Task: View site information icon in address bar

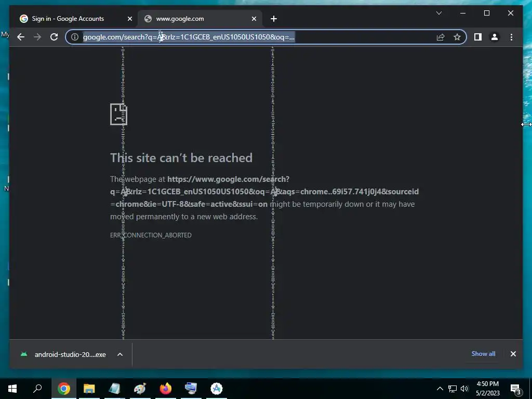Action: coord(75,37)
